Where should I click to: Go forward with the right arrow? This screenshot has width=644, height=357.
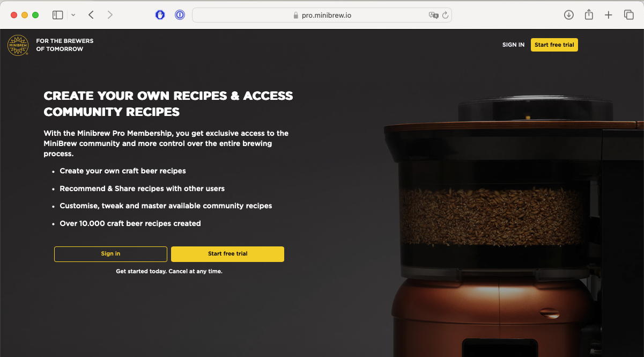click(x=110, y=15)
